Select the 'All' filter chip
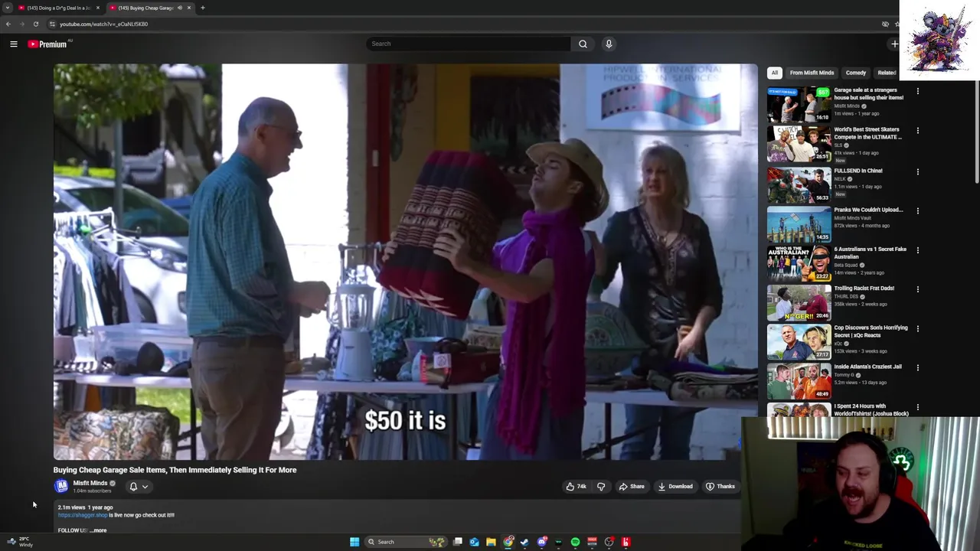980x551 pixels. pyautogui.click(x=775, y=73)
